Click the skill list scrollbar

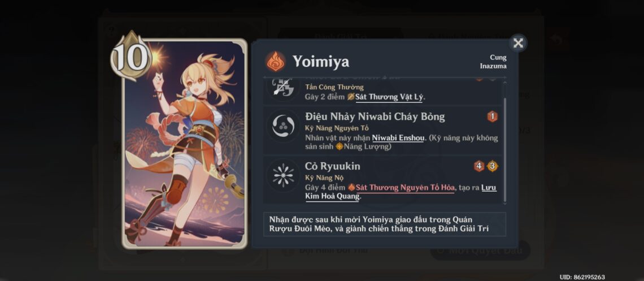coord(505,141)
